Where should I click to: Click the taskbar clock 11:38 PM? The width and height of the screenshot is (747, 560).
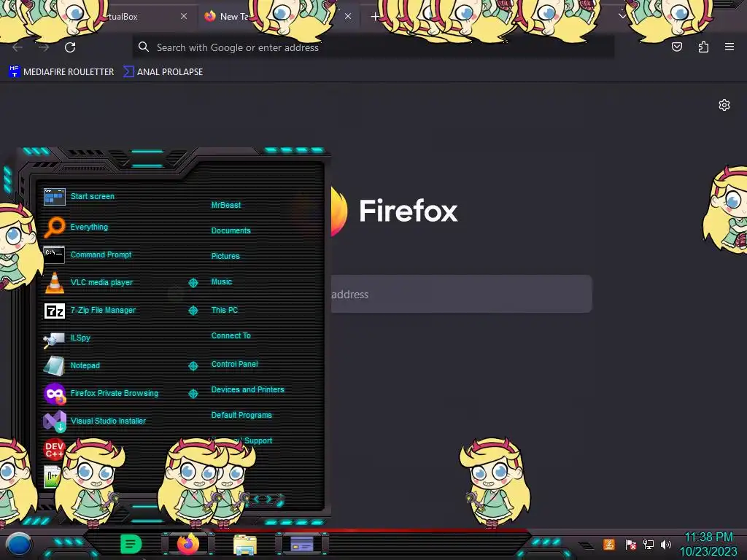click(708, 537)
